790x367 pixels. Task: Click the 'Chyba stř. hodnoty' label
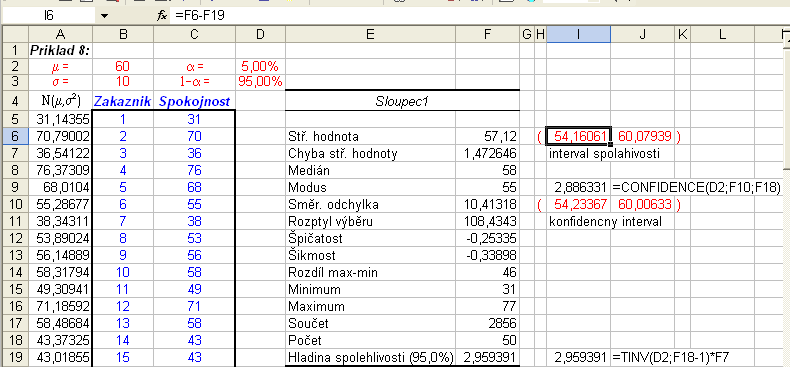click(343, 154)
